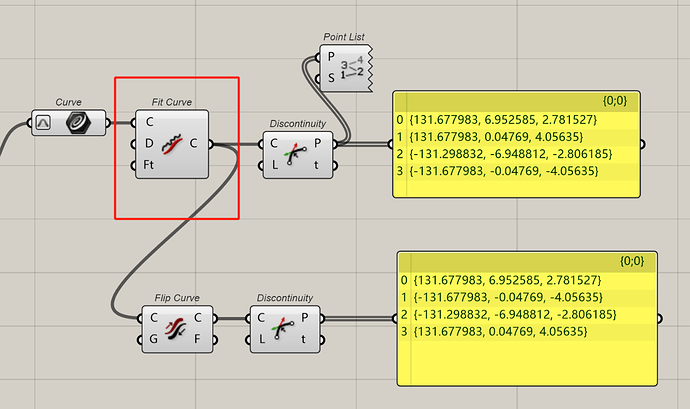This screenshot has width=690, height=409.
Task: Select the upper Discontinuity component icon
Action: [x=296, y=154]
